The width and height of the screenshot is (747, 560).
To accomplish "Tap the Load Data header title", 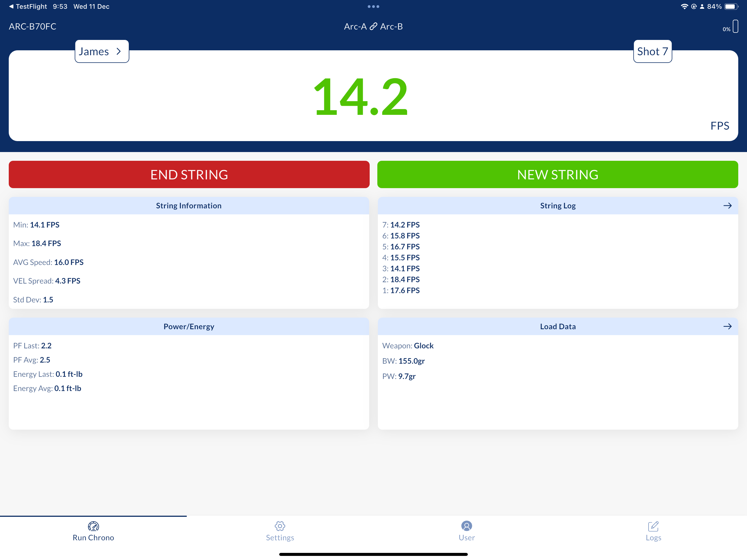I will pyautogui.click(x=558, y=326).
